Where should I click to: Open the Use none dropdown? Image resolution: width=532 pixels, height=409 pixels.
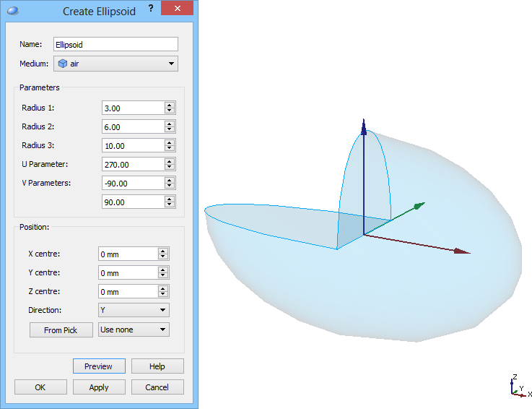point(134,330)
